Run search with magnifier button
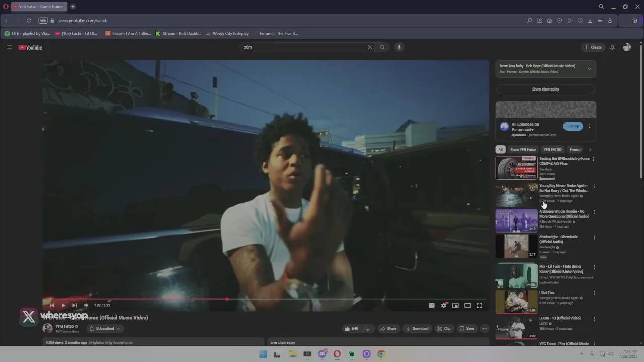 [x=382, y=47]
